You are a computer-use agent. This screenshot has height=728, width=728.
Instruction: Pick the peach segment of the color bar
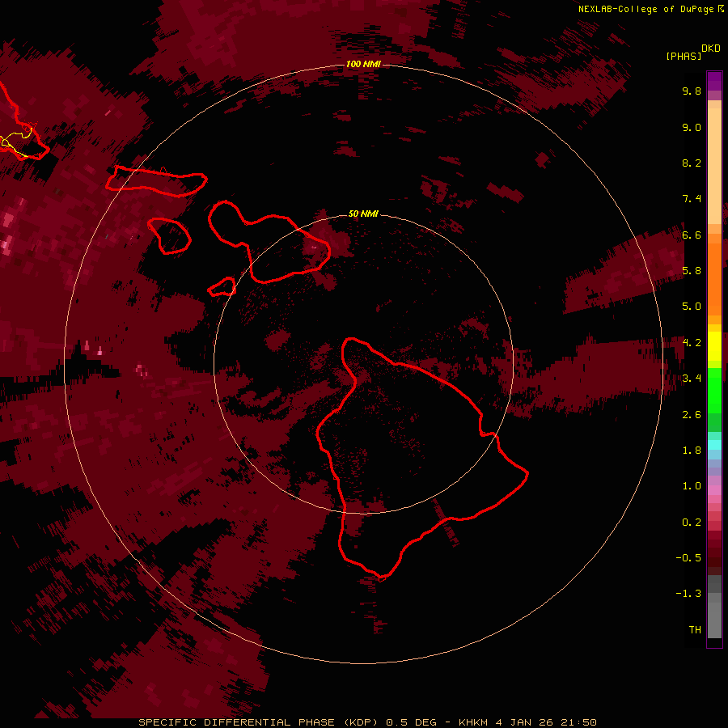(714, 165)
